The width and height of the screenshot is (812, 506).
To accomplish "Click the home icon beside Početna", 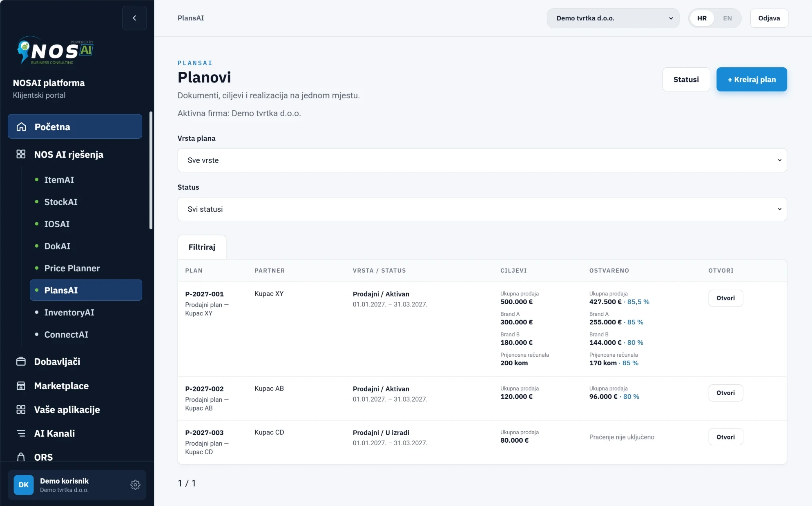I will (21, 127).
